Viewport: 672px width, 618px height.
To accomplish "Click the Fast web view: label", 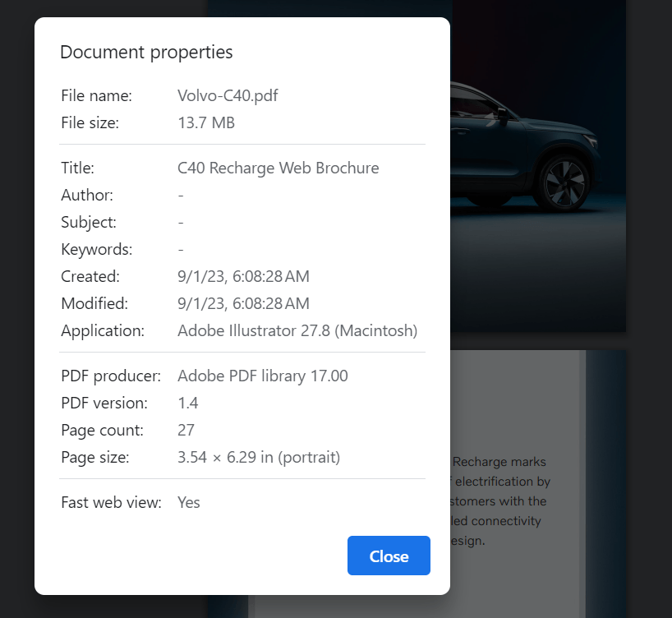I will (x=112, y=502).
